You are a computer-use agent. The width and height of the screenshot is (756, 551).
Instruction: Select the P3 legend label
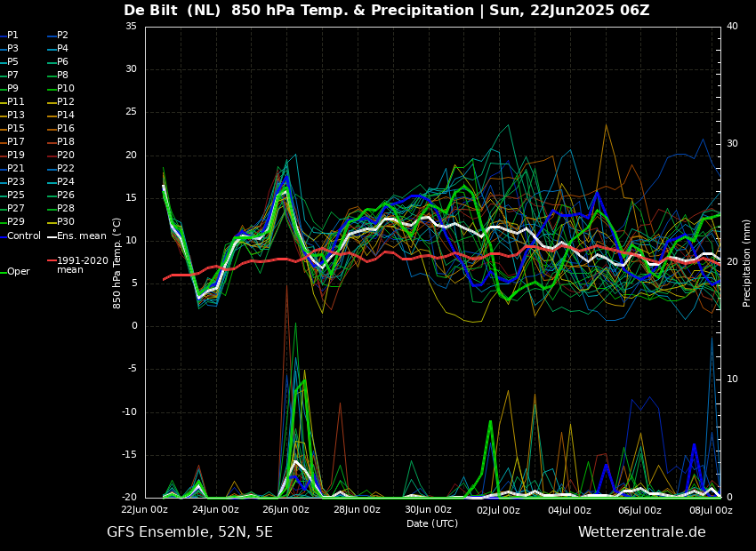coord(9,48)
